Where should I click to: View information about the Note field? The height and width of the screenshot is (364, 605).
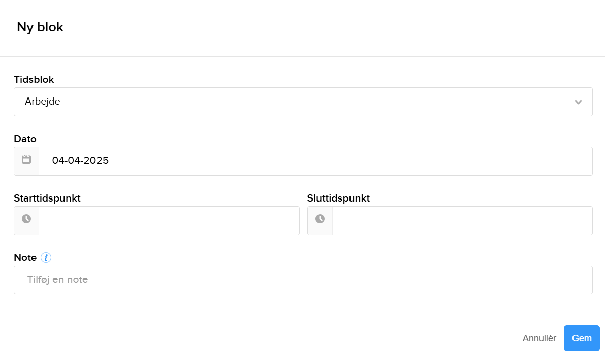pos(46,257)
